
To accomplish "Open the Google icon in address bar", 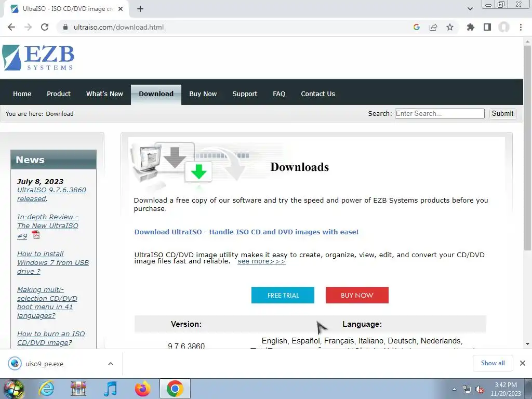I will pos(417,27).
